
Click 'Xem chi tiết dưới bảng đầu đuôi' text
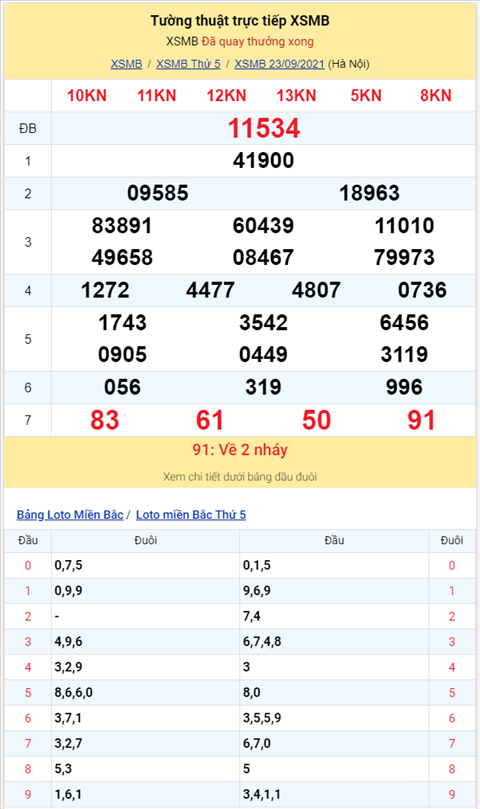240,477
